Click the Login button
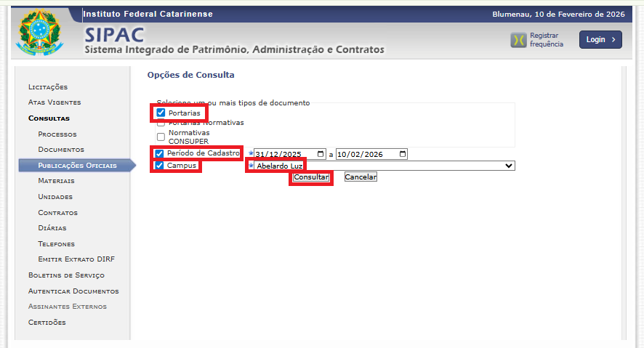This screenshot has height=348, width=644. point(600,40)
